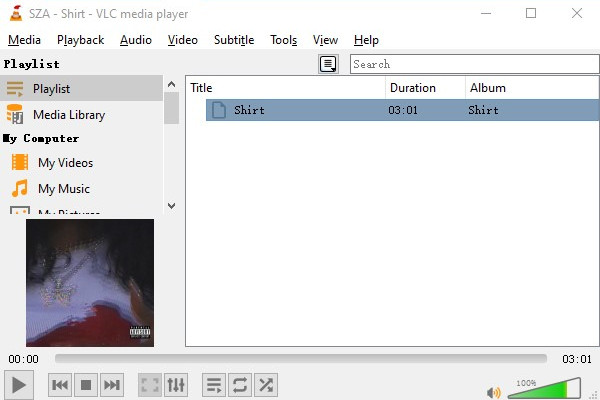600x400 pixels.
Task: Change playlist view mode icon
Action: pos(328,64)
